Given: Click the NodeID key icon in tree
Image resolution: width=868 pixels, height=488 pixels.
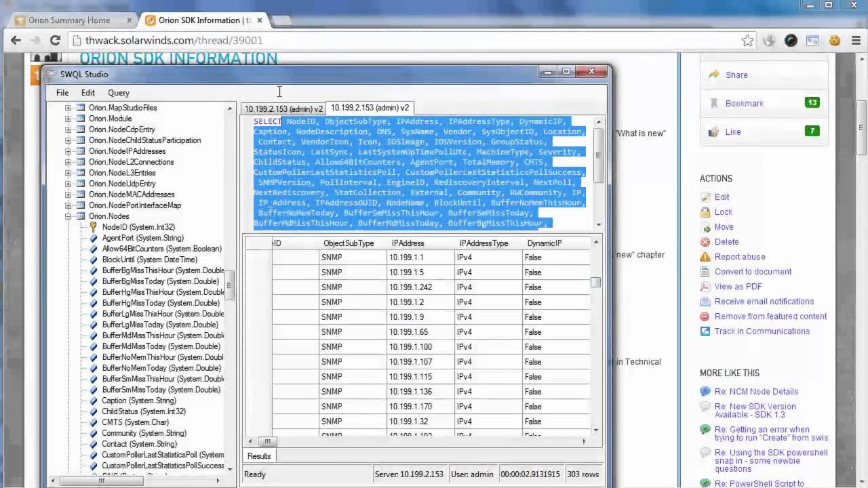Looking at the screenshot, I should (94, 227).
